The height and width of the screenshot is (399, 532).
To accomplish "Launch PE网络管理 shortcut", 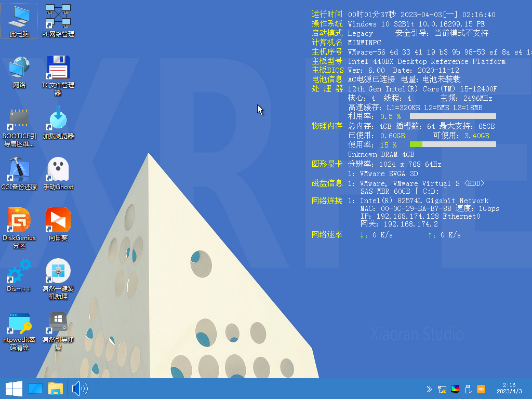I will (x=58, y=18).
